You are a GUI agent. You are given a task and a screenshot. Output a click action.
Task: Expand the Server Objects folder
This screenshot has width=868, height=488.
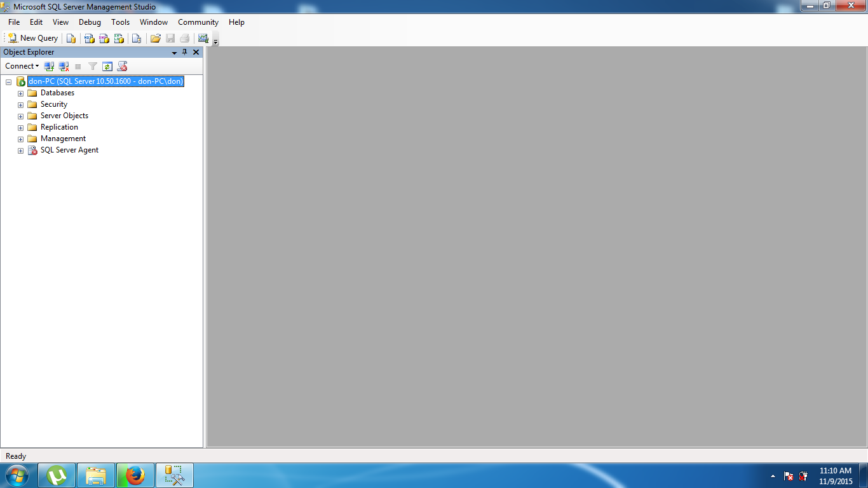point(20,116)
